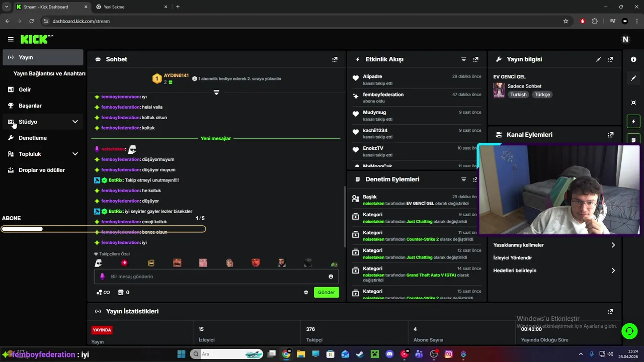Open the Etkinlik Akışı filter icon
The image size is (644, 362).
(464, 59)
